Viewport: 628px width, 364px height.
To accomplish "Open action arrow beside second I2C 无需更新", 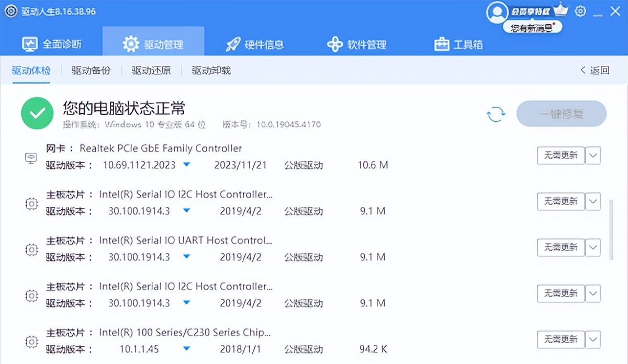I will click(x=592, y=293).
